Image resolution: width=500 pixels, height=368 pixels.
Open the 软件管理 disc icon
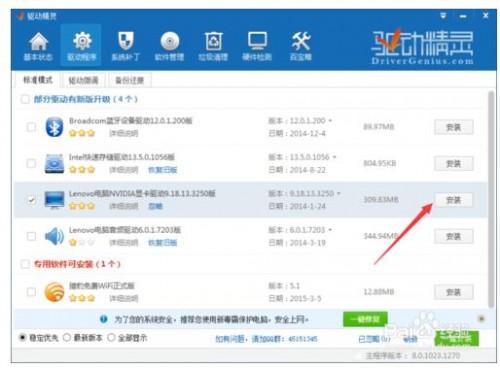pos(169,46)
